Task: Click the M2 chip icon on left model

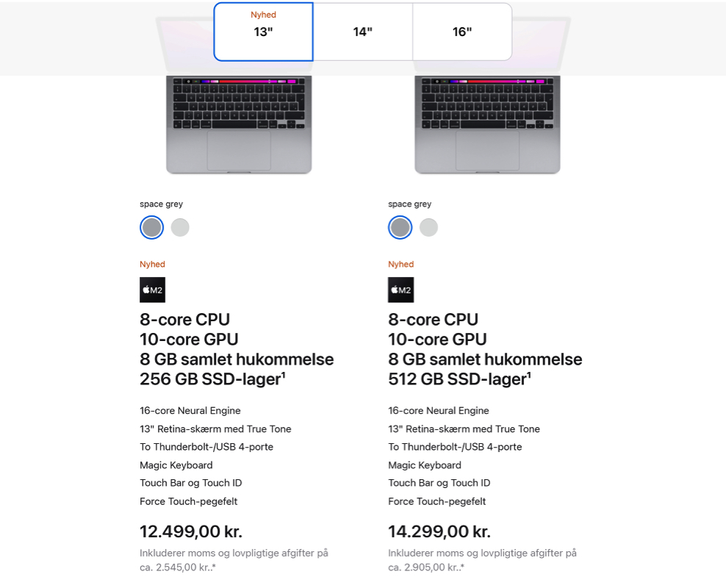Action: click(152, 290)
